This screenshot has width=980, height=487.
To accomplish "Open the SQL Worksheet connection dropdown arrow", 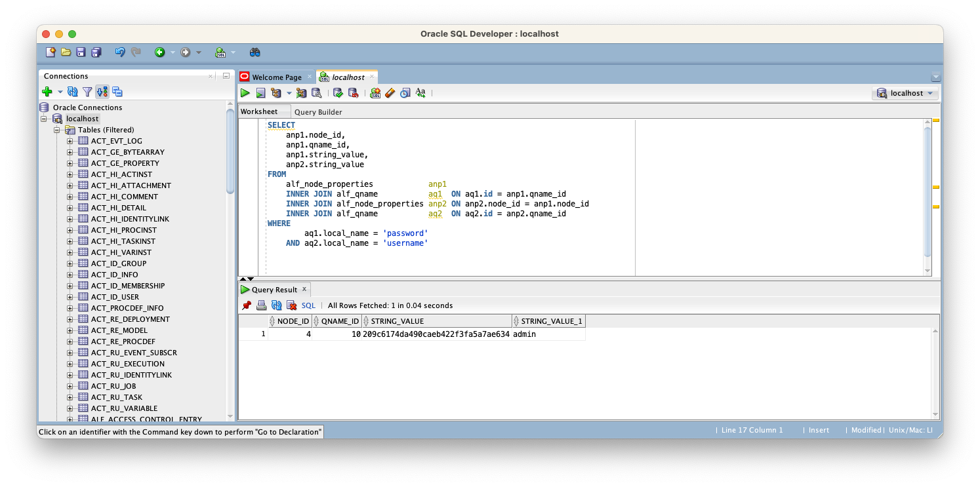I will tap(233, 52).
